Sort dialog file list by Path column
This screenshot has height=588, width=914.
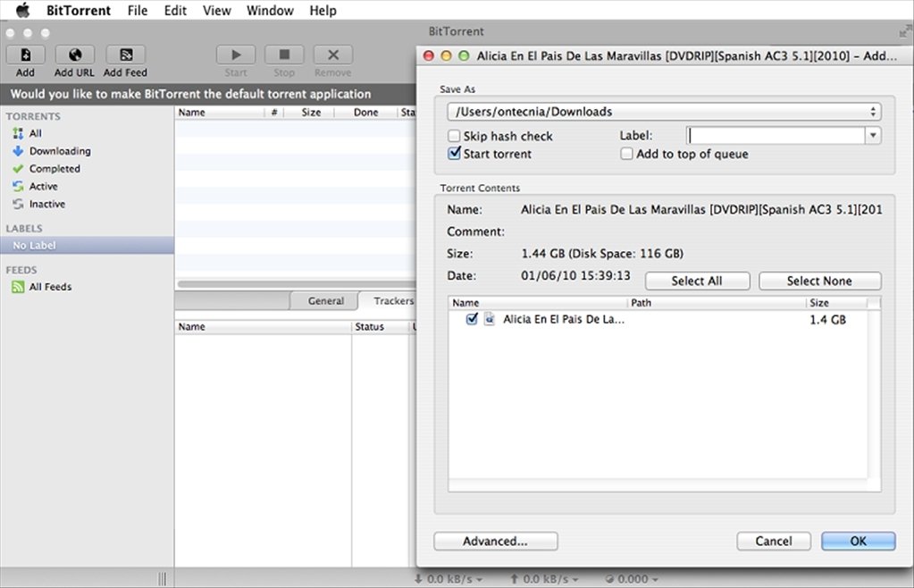pyautogui.click(x=717, y=302)
